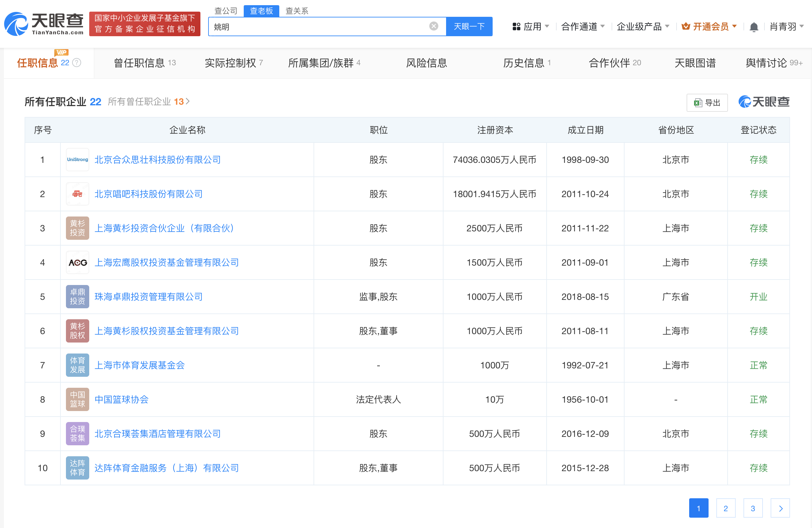
Task: Click the 天眼一下 search button
Action: click(469, 26)
